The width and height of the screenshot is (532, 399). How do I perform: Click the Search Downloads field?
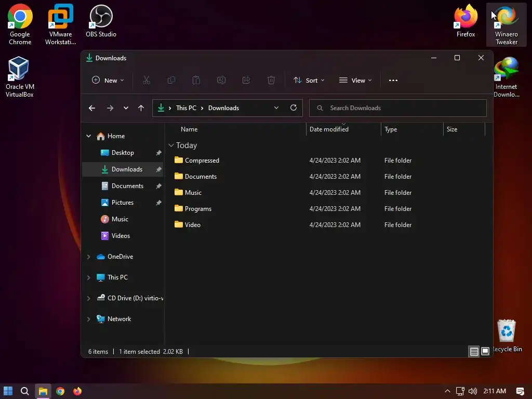(397, 108)
